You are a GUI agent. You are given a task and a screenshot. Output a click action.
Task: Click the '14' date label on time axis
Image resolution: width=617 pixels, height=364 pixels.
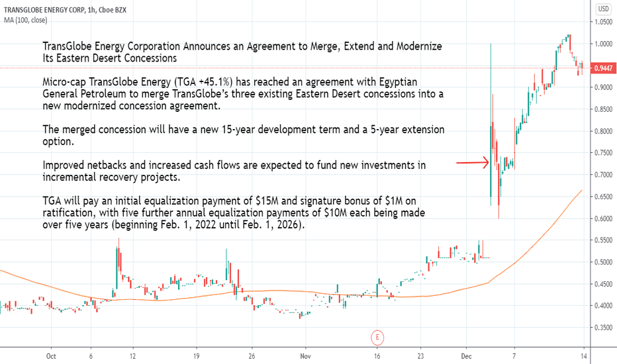[583, 356]
